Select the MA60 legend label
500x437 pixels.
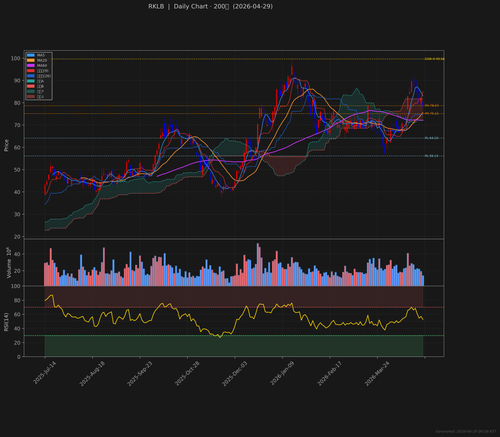point(42,65)
